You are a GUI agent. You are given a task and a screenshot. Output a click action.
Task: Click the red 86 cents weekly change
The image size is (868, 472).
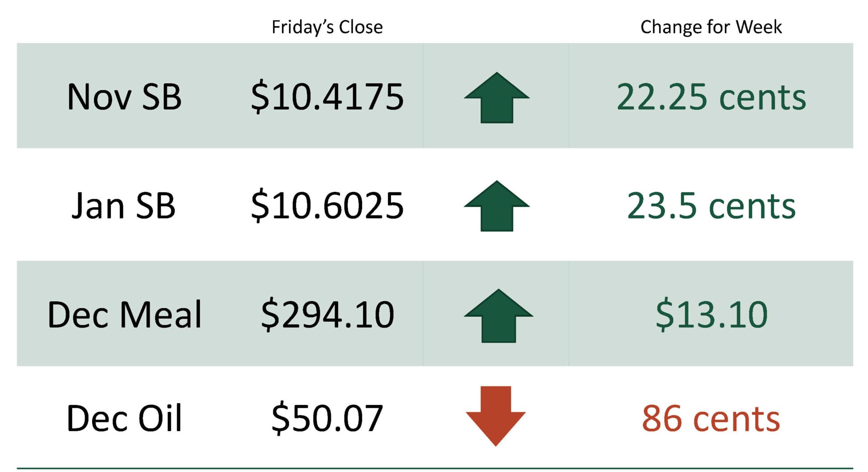711,418
